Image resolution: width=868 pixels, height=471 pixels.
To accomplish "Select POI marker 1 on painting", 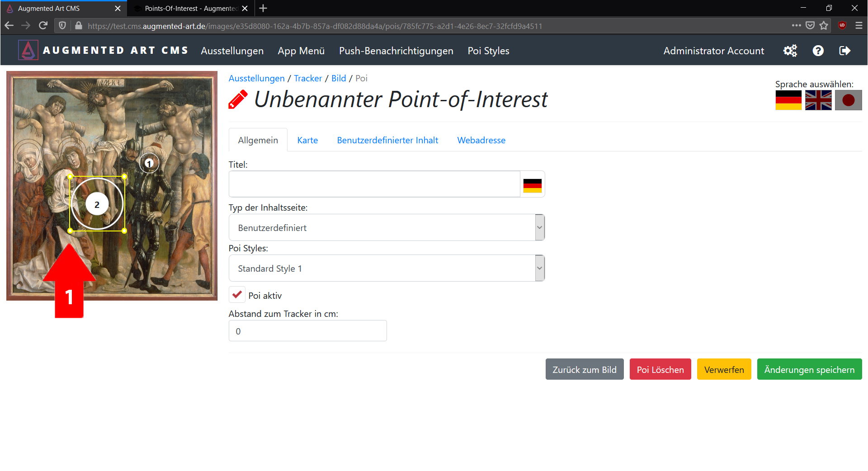I will [149, 163].
